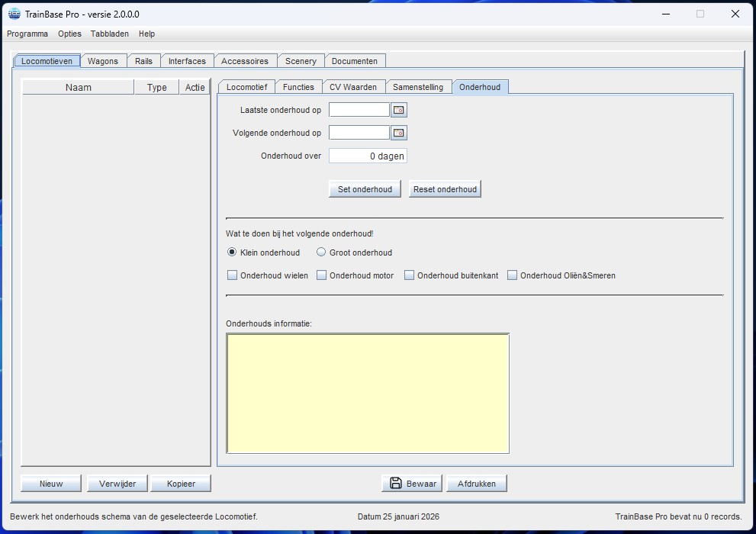Select the Groot onderhoud option

[x=322, y=253]
